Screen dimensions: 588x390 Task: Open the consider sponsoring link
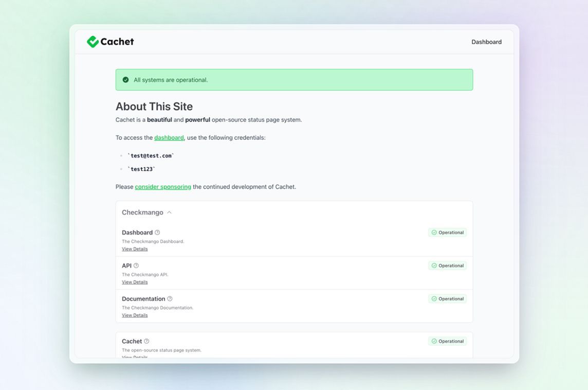pyautogui.click(x=163, y=187)
